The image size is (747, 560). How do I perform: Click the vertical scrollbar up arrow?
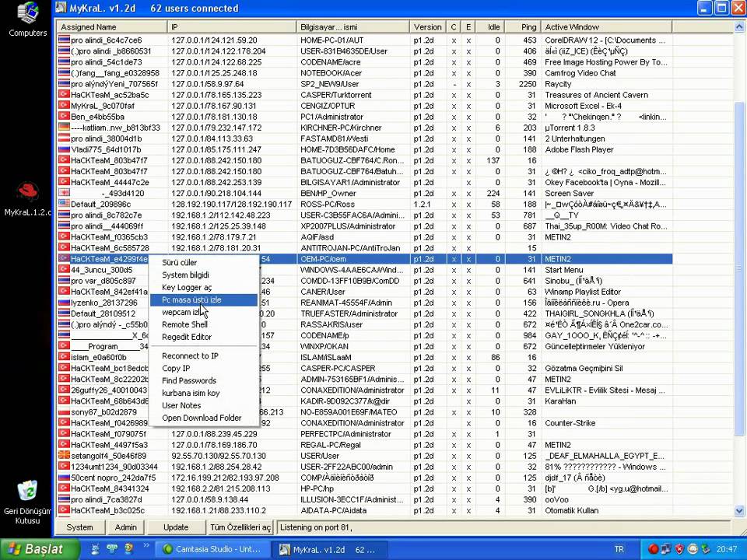pos(740,27)
